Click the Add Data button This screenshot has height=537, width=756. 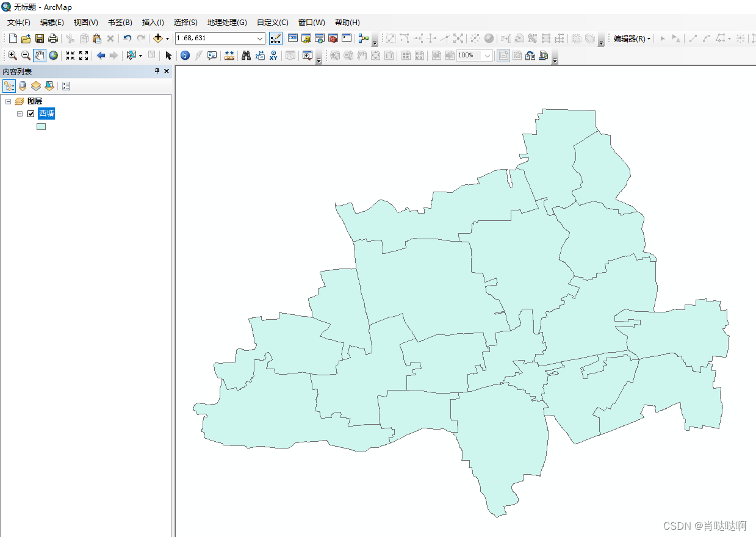[158, 38]
